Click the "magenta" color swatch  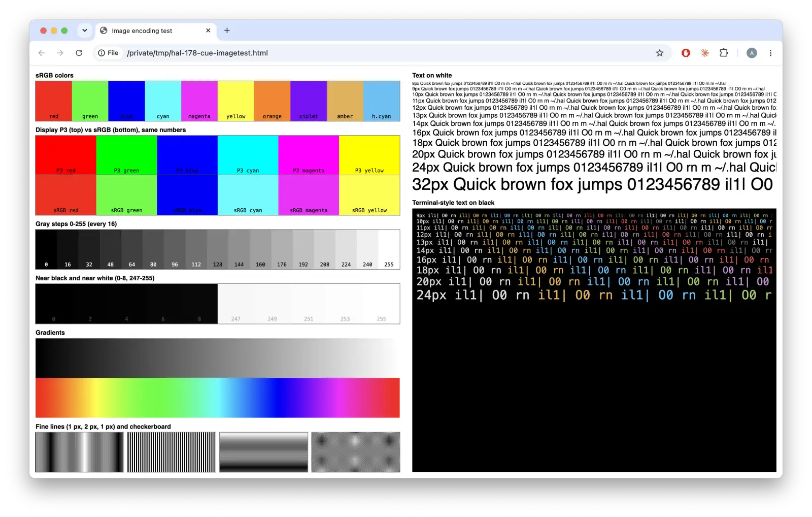pos(199,101)
